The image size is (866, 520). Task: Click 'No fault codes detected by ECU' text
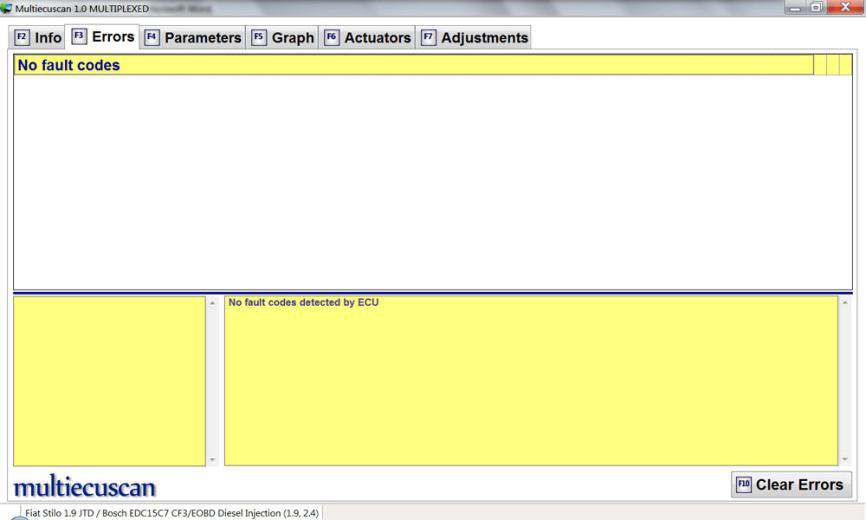[x=304, y=302]
